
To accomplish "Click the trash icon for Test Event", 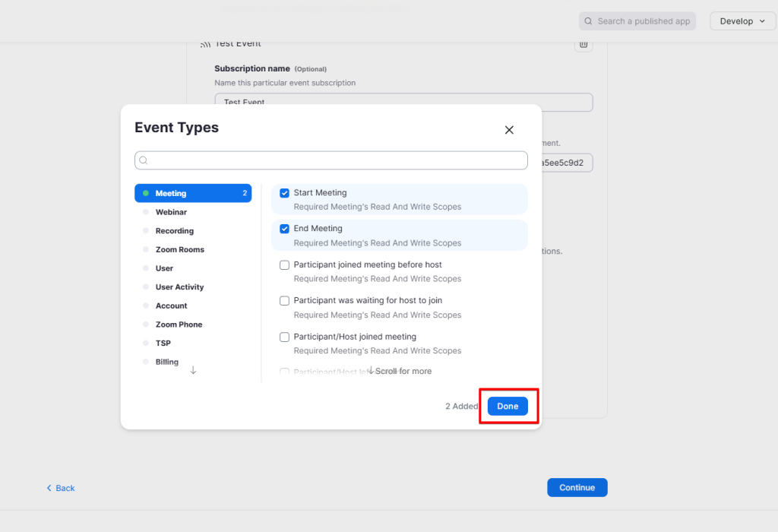I will point(583,45).
